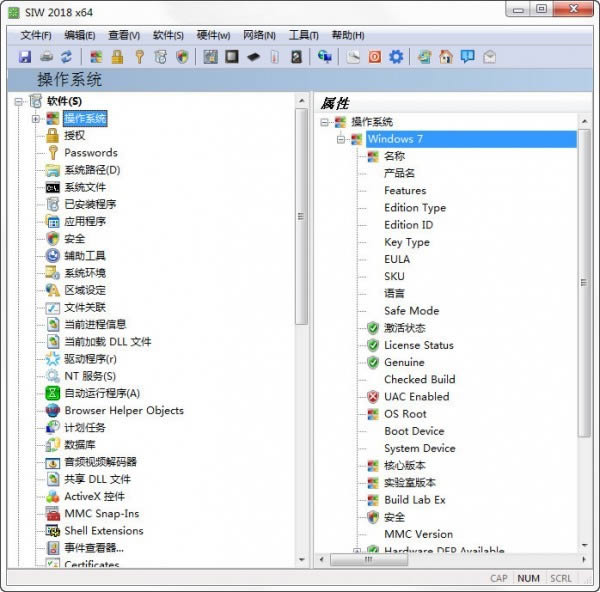600x592 pixels.
Task: Click the MMC Snap-Ins toolbox icon
Action: (53, 514)
